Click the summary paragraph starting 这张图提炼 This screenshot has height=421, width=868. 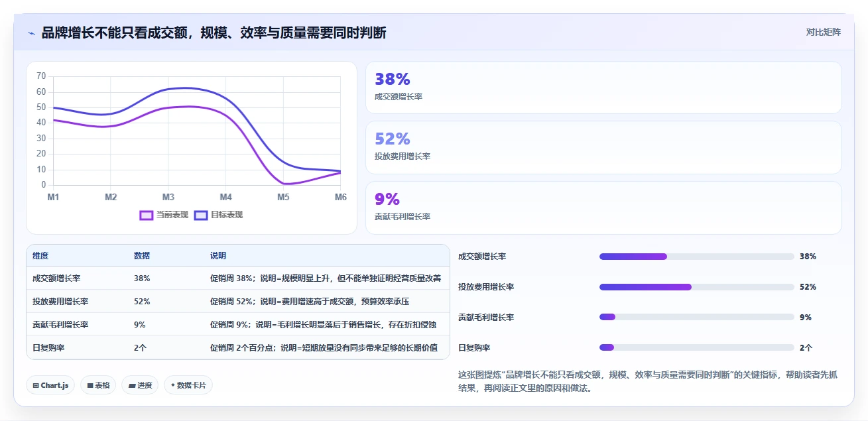(x=647, y=381)
